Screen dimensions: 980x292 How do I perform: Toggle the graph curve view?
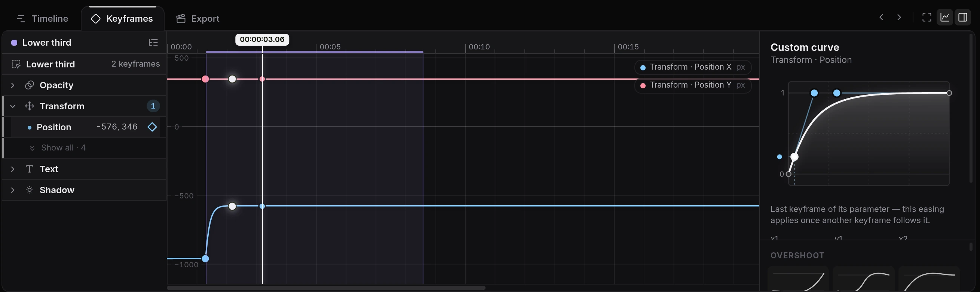click(944, 17)
